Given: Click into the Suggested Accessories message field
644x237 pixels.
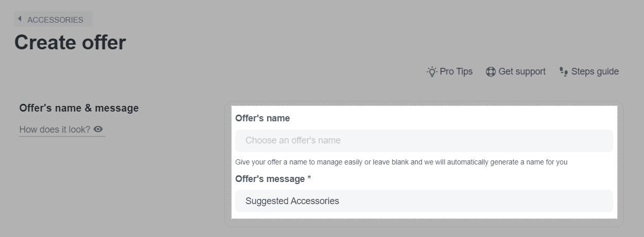Looking at the screenshot, I should (x=424, y=201).
